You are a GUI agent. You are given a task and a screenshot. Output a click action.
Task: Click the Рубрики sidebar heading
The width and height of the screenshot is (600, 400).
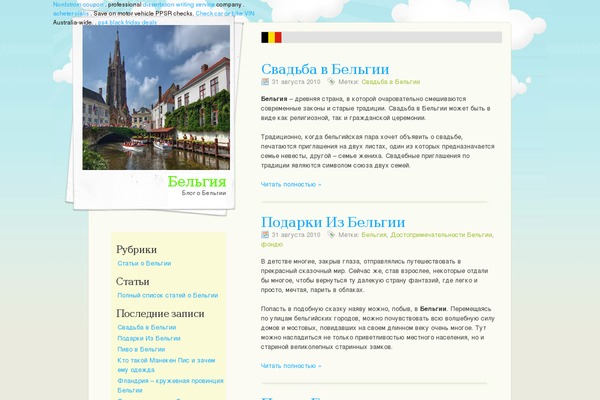136,250
